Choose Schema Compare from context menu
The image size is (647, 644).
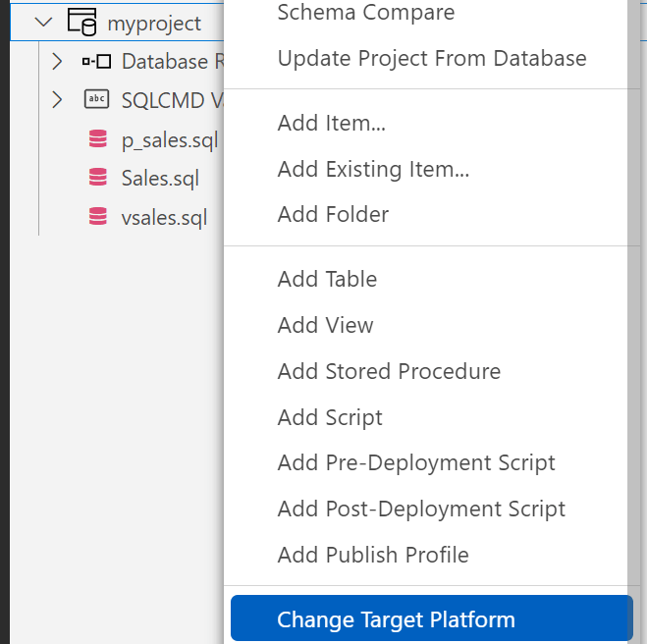(x=366, y=14)
